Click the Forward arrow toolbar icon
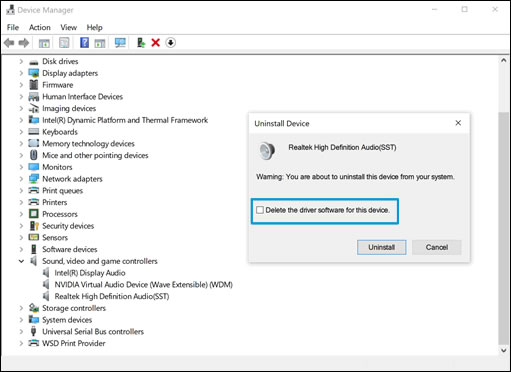 pos(24,43)
